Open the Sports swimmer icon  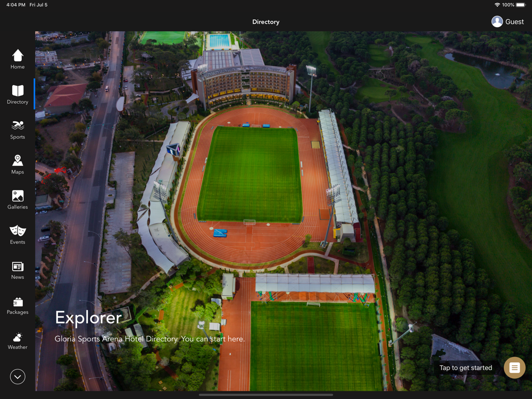(18, 126)
